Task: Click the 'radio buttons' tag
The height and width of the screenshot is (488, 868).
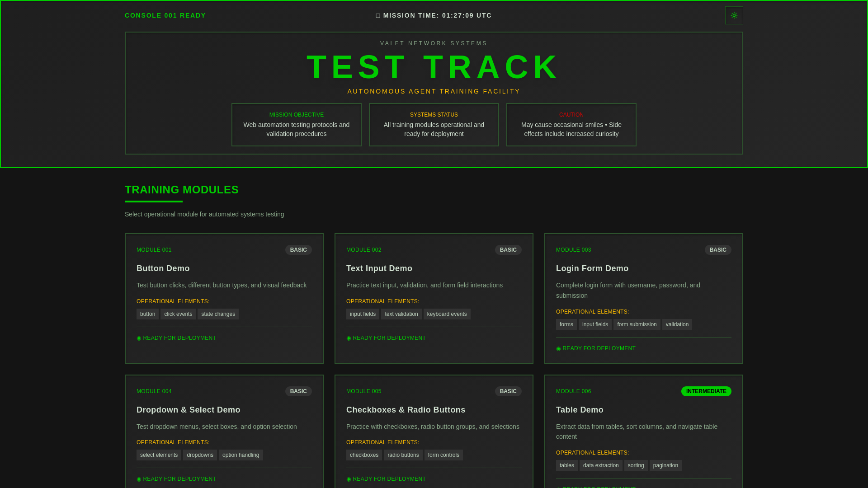Action: pos(403,455)
